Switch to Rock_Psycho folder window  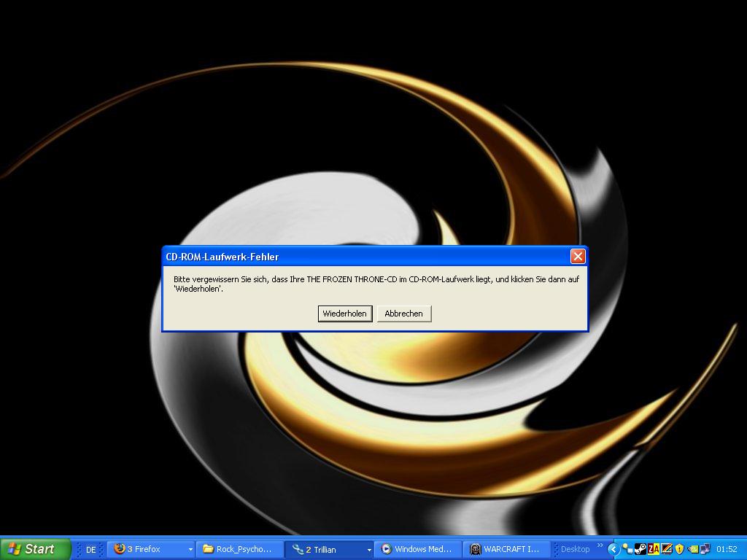239,549
